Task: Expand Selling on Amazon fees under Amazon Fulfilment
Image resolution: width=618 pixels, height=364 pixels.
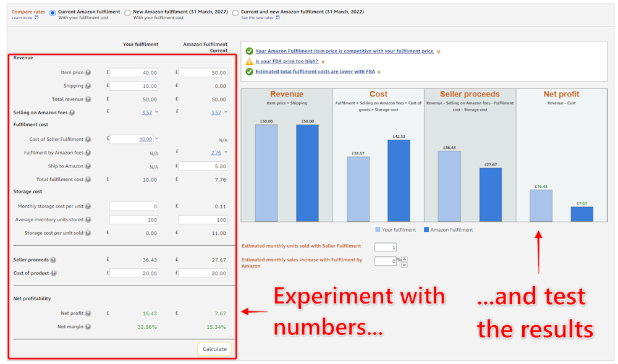Action: click(226, 112)
